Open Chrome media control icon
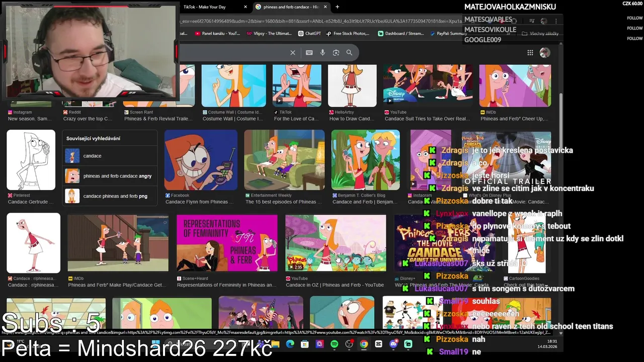 pos(532,21)
